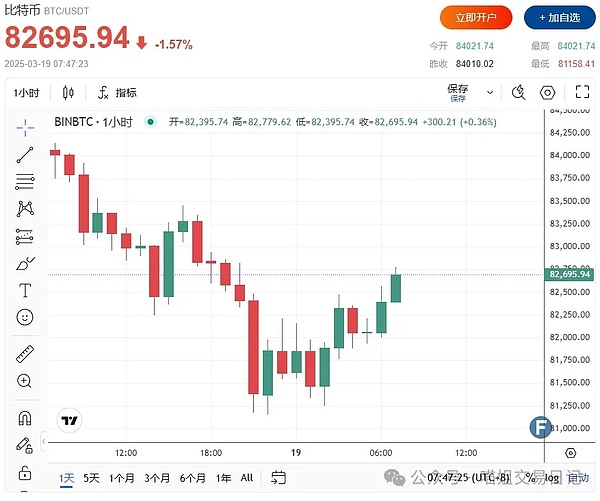
Task: Open the candlestick chart type menu
Action: pos(68,93)
